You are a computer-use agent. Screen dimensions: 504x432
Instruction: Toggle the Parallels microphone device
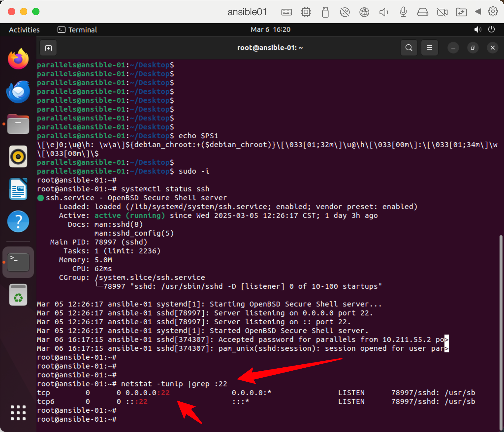tap(403, 12)
